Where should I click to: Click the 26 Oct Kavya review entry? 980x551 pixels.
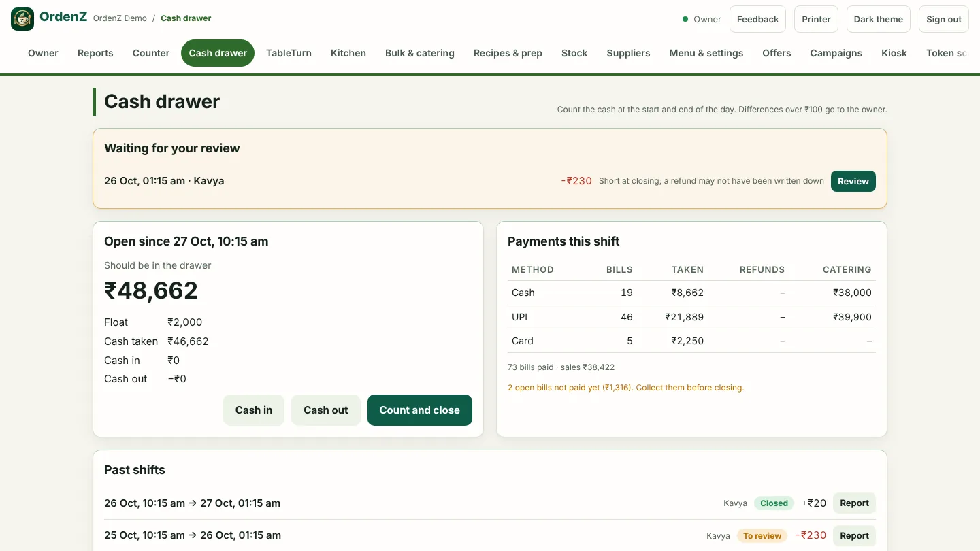(164, 181)
